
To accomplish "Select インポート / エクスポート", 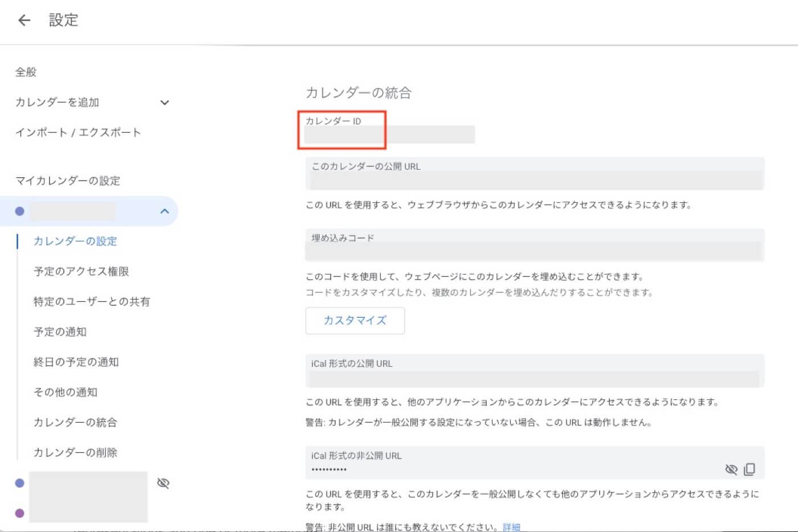I will coord(78,132).
